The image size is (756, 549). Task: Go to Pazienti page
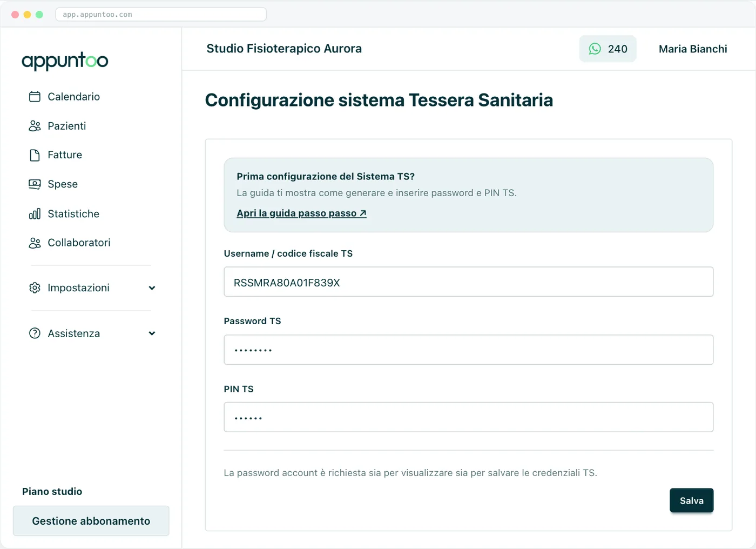tap(67, 126)
